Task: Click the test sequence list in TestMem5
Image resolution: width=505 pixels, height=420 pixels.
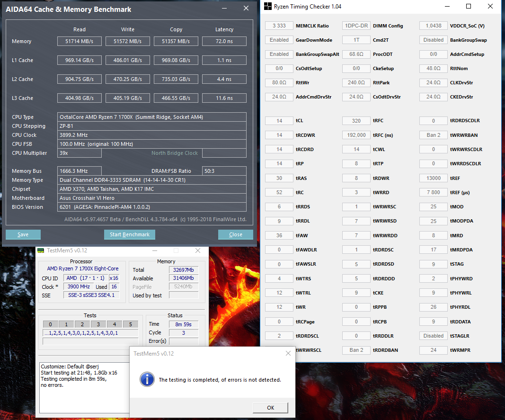Action: tap(90, 333)
